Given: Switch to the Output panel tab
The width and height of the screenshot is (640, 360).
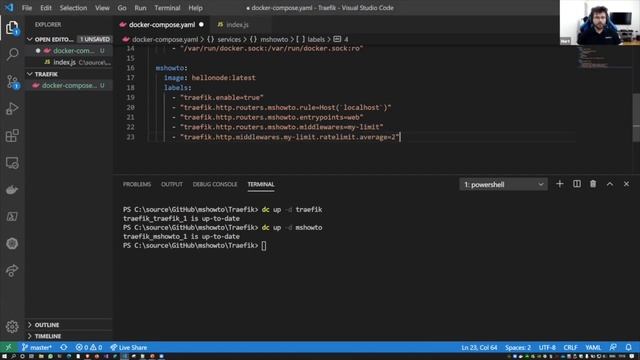Looking at the screenshot, I should [172, 184].
